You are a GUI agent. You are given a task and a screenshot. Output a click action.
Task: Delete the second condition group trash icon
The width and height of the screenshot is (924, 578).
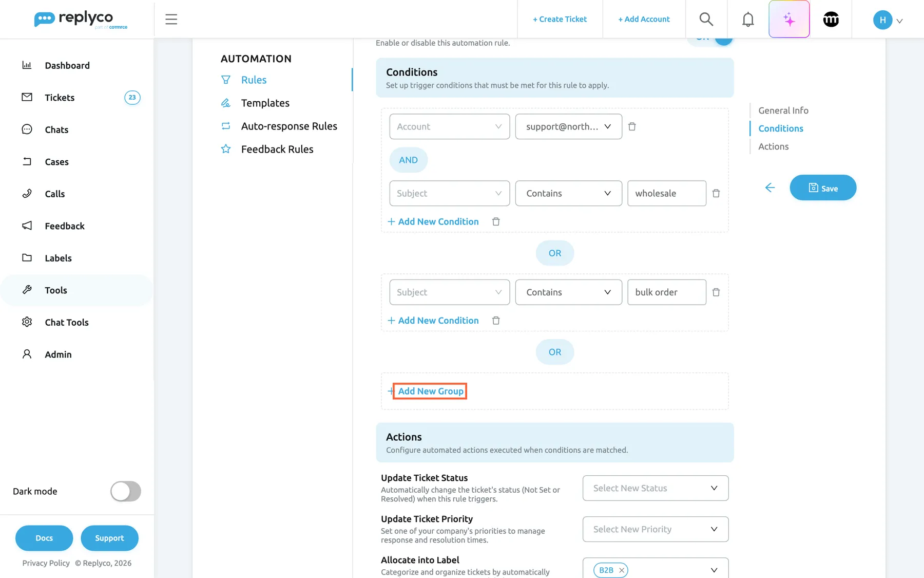pyautogui.click(x=496, y=321)
